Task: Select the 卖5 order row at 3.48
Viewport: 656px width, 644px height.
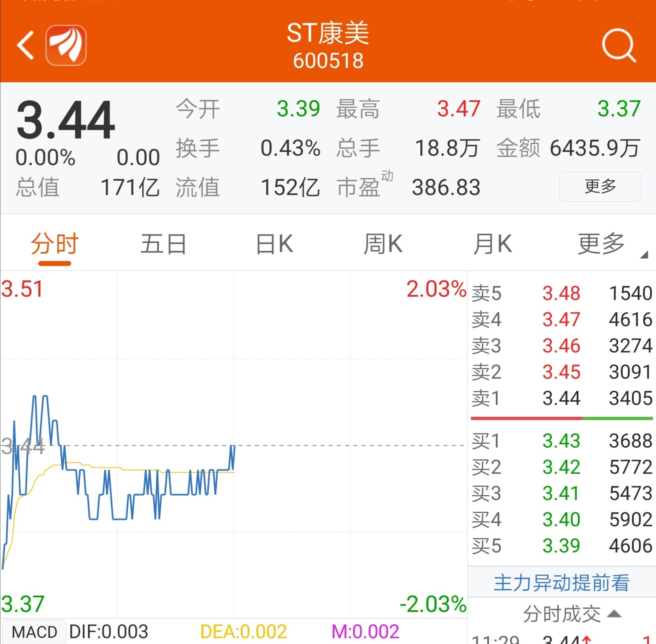Action: [561, 293]
